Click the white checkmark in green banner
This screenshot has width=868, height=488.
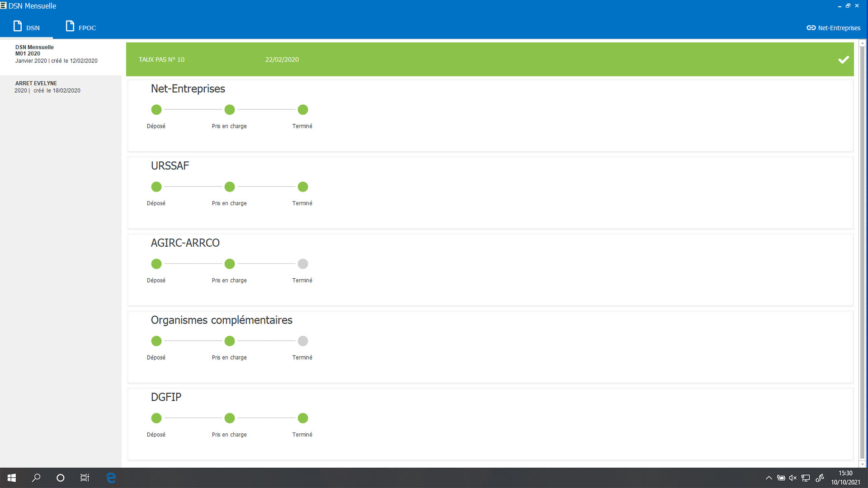click(843, 60)
